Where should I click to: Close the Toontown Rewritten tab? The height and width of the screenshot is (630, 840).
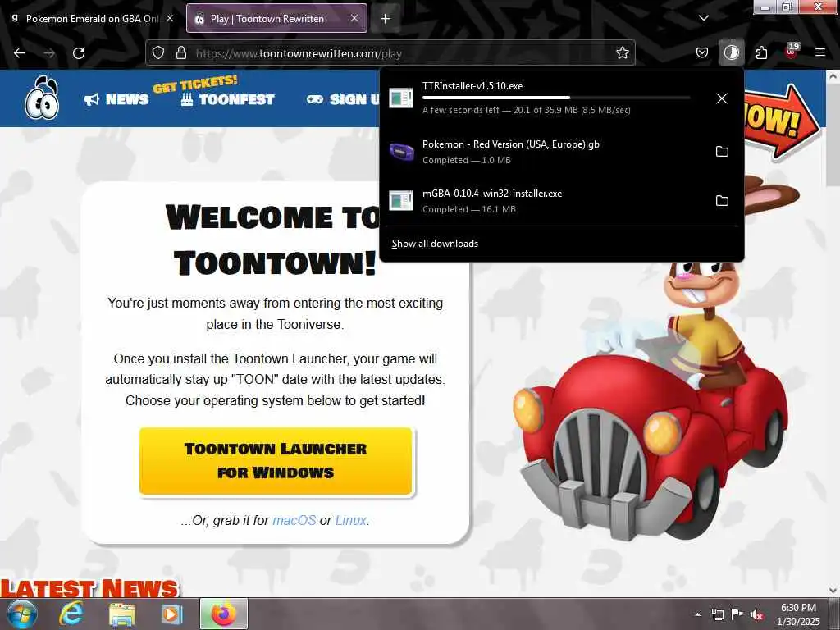coord(354,18)
